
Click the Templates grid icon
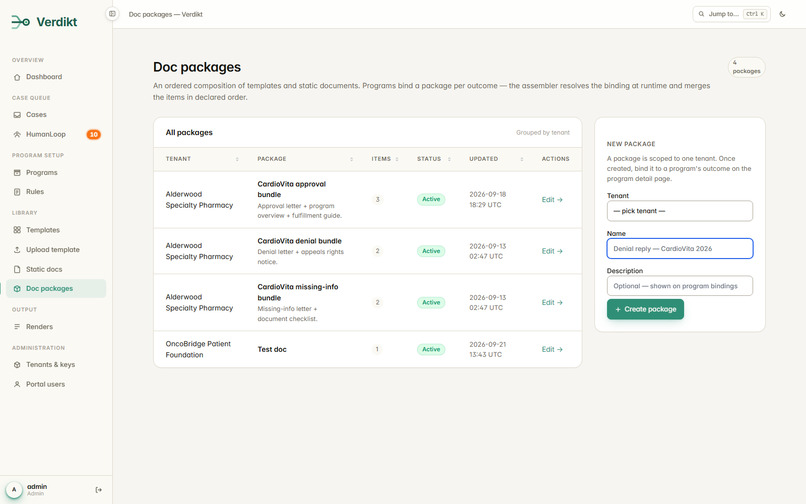(17, 230)
